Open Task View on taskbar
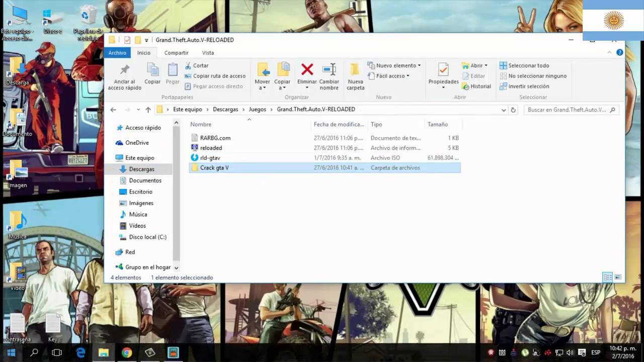The width and height of the screenshot is (644, 362). tap(57, 352)
